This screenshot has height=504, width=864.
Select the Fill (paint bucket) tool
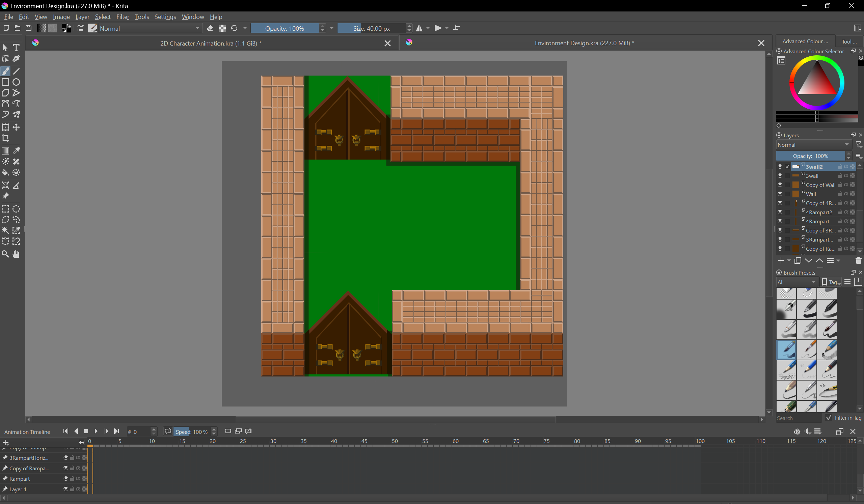(x=5, y=173)
